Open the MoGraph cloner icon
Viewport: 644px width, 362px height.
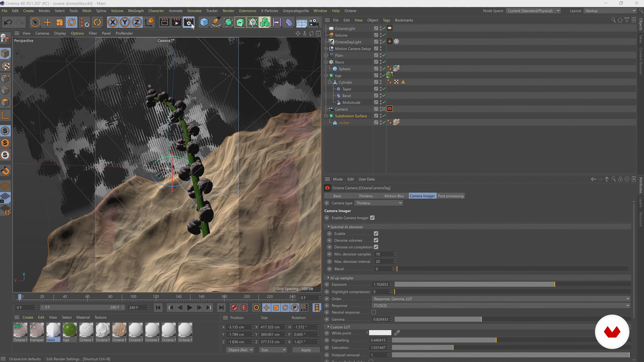(x=265, y=22)
